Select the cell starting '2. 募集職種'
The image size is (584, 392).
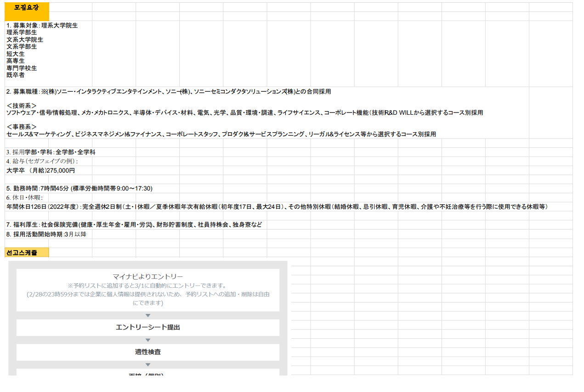click(289, 112)
